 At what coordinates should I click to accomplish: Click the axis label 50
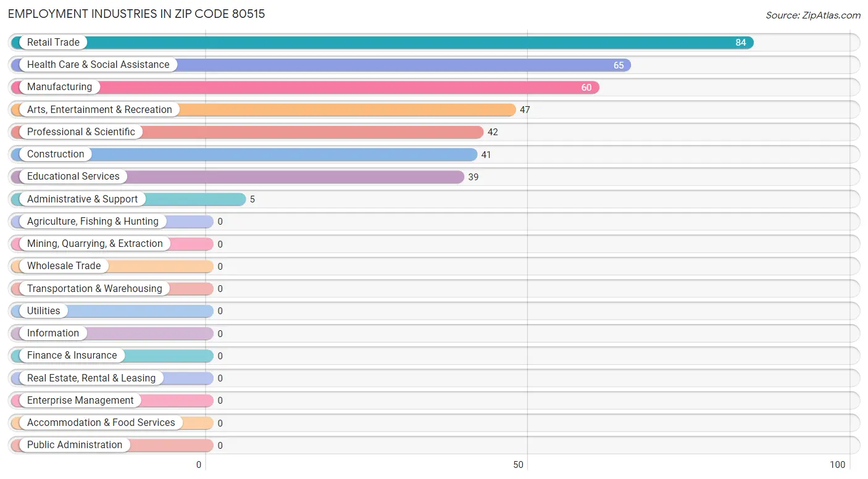pyautogui.click(x=519, y=465)
